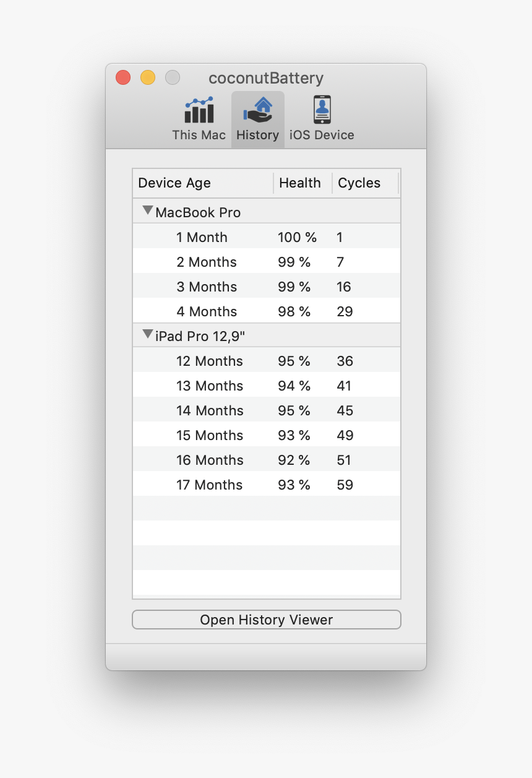532x778 pixels.
Task: Click the History tab label
Action: pyautogui.click(x=258, y=135)
